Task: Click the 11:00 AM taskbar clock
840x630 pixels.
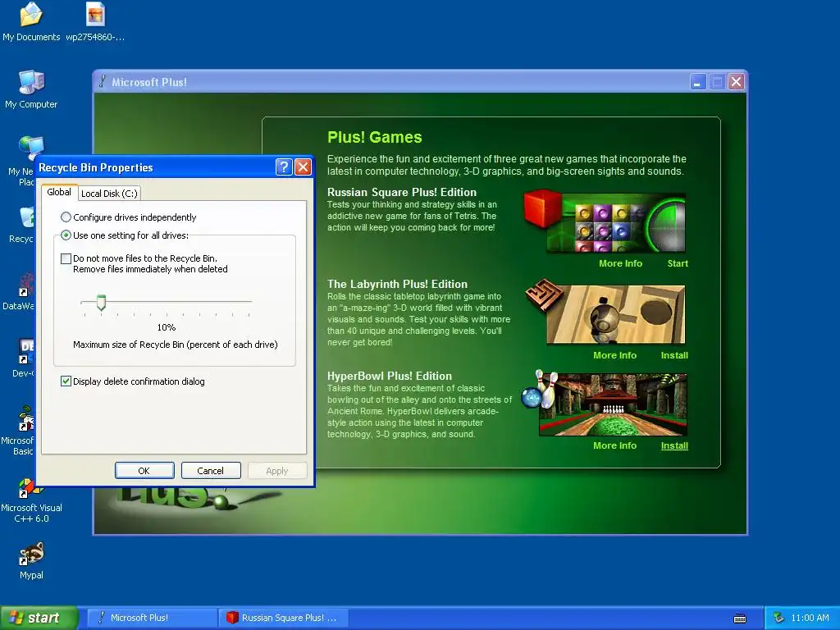Action: [810, 618]
